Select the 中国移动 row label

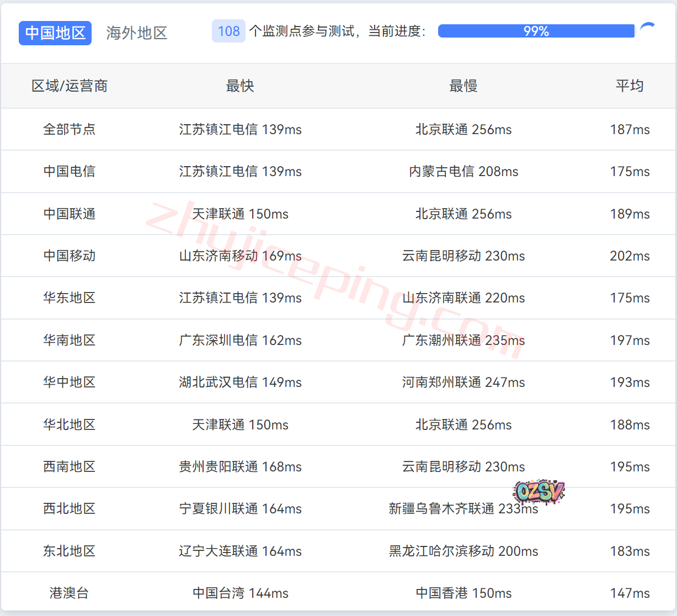(70, 256)
